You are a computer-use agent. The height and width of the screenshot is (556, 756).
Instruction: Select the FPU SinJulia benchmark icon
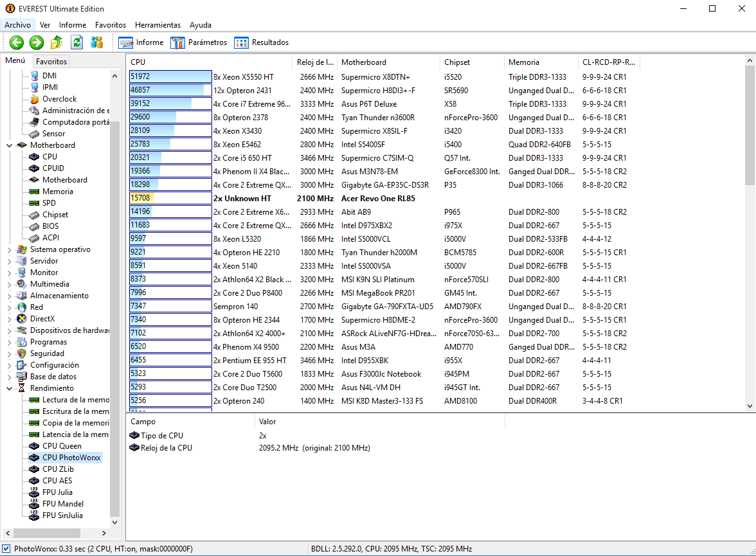[34, 516]
